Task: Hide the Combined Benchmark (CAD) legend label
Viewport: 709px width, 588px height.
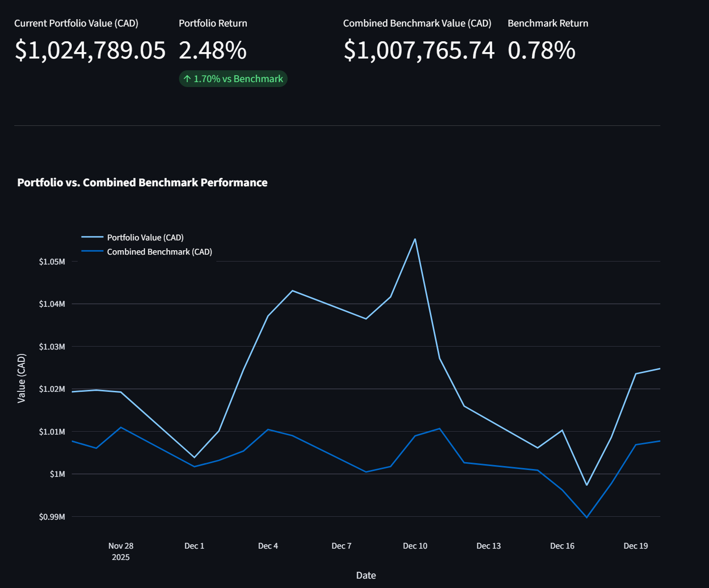Action: pyautogui.click(x=159, y=252)
